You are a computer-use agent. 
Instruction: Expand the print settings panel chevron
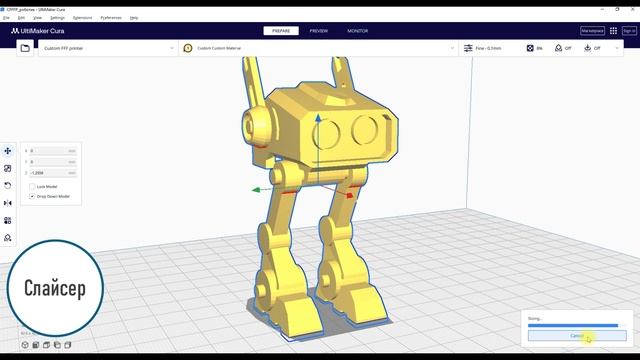617,48
